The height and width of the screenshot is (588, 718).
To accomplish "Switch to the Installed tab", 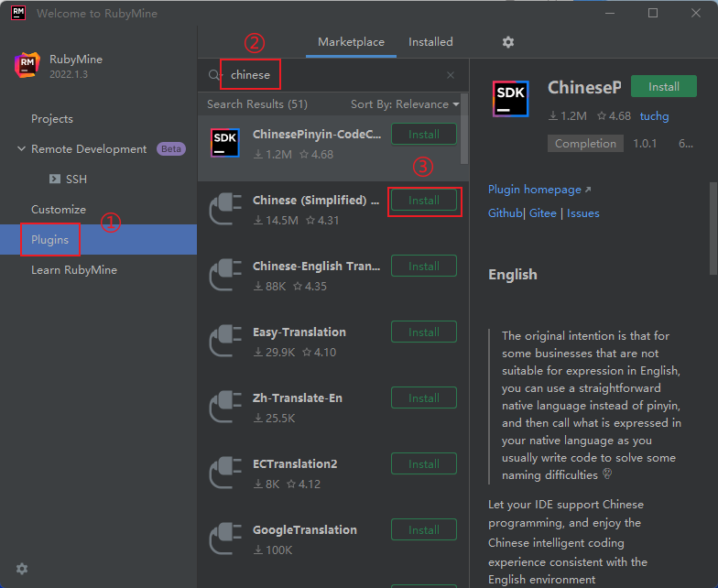I will 430,42.
